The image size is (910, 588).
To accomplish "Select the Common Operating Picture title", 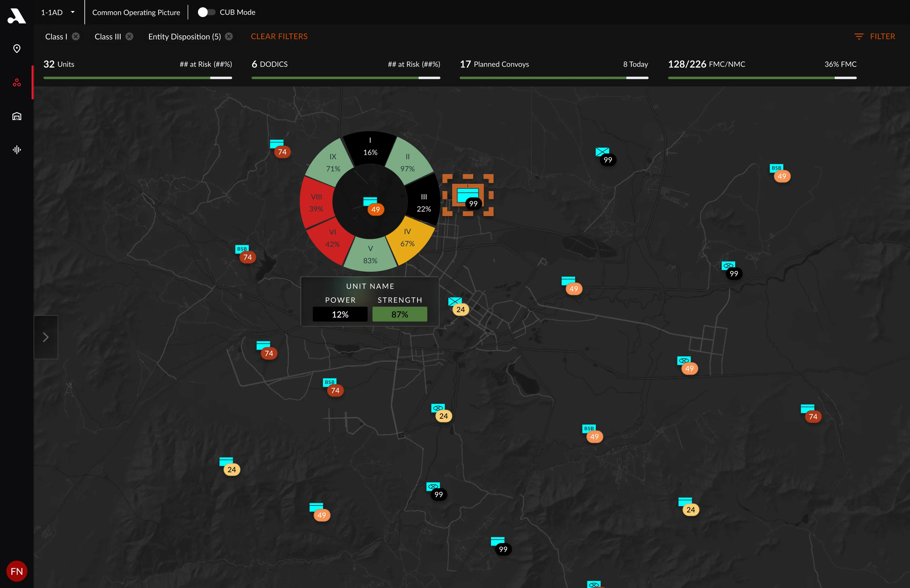I will [136, 12].
